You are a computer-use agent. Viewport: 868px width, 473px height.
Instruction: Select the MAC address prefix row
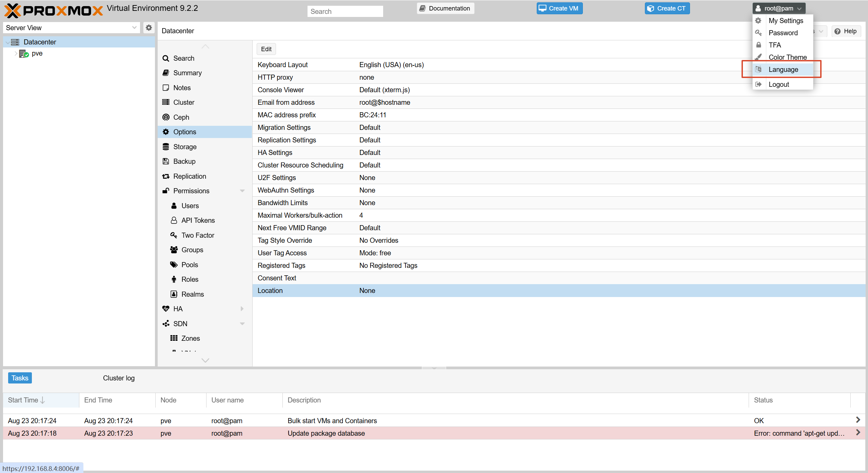click(559, 115)
